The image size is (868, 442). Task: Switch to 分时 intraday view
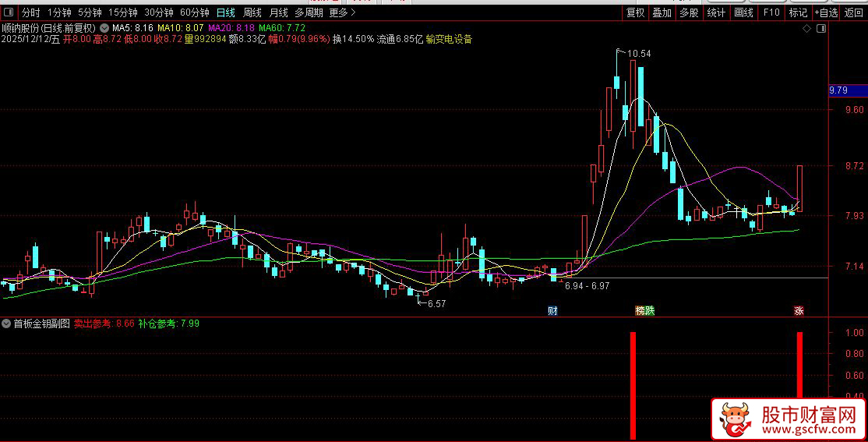click(31, 12)
